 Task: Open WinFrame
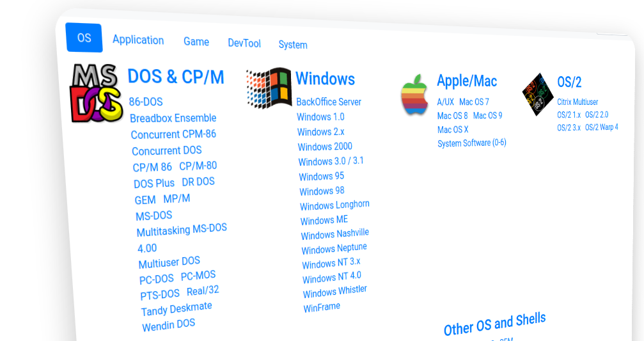pyautogui.click(x=322, y=308)
